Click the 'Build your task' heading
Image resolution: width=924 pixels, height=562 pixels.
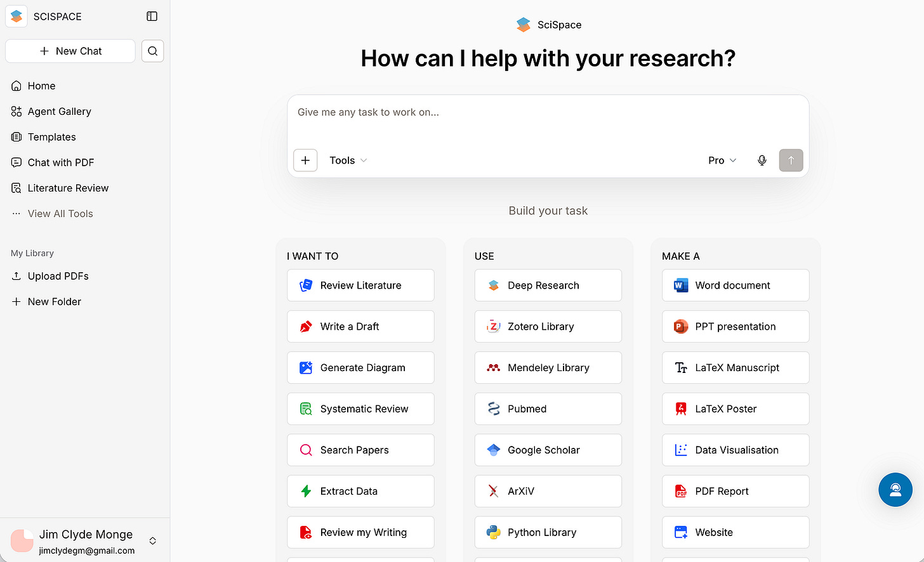tap(548, 211)
